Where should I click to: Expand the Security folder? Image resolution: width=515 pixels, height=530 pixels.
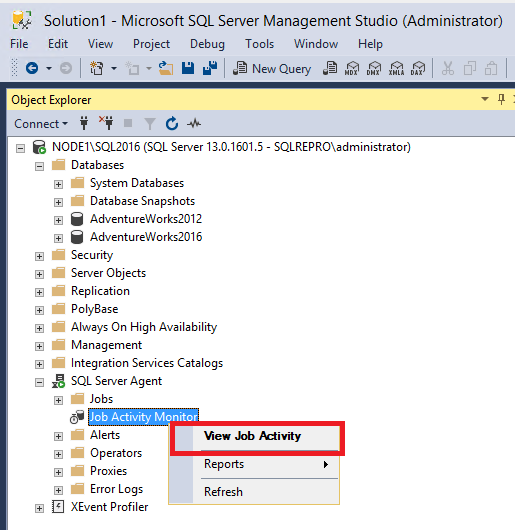[x=40, y=256]
